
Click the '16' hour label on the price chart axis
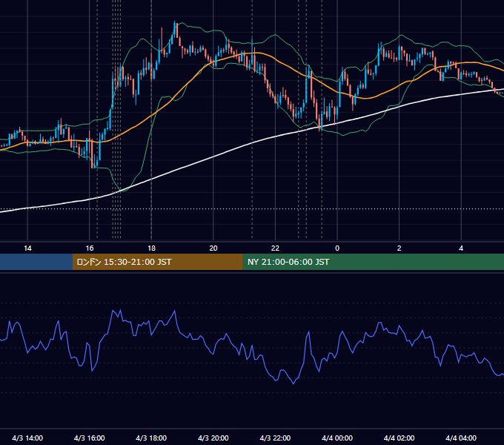[90, 248]
